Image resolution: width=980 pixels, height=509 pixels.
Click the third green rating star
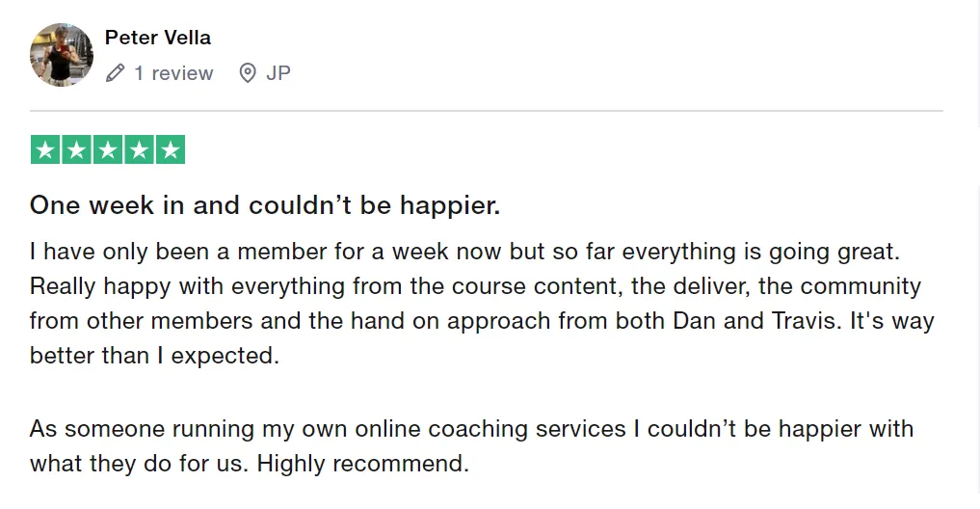108,149
